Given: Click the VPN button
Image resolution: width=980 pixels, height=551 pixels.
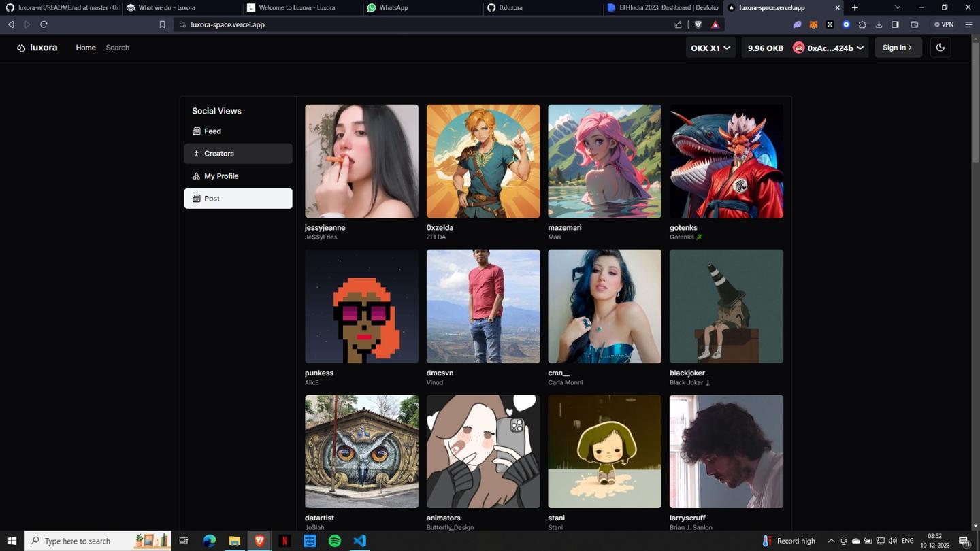Looking at the screenshot, I should (944, 24).
